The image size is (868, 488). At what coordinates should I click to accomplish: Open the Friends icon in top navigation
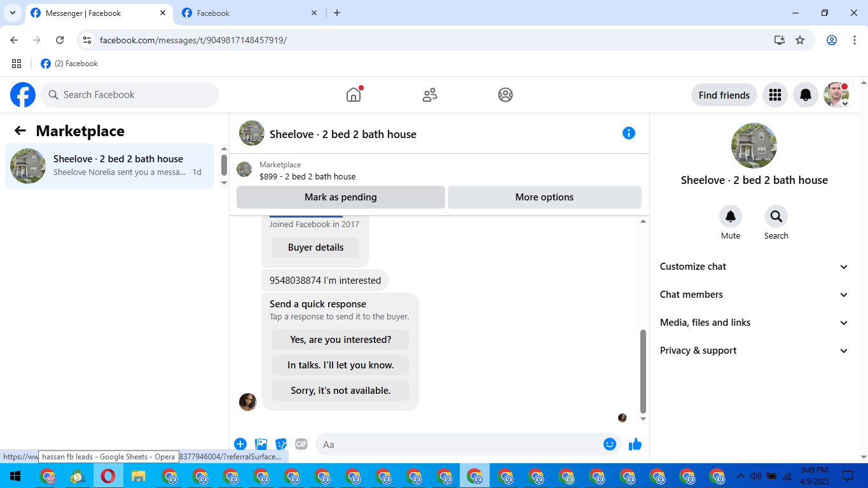(430, 95)
